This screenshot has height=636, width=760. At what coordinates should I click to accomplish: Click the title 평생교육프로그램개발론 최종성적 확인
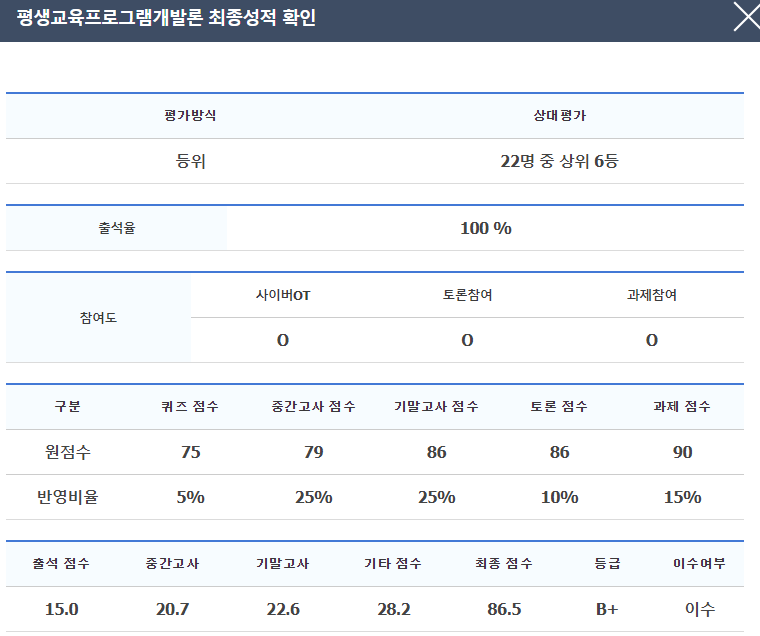[166, 17]
